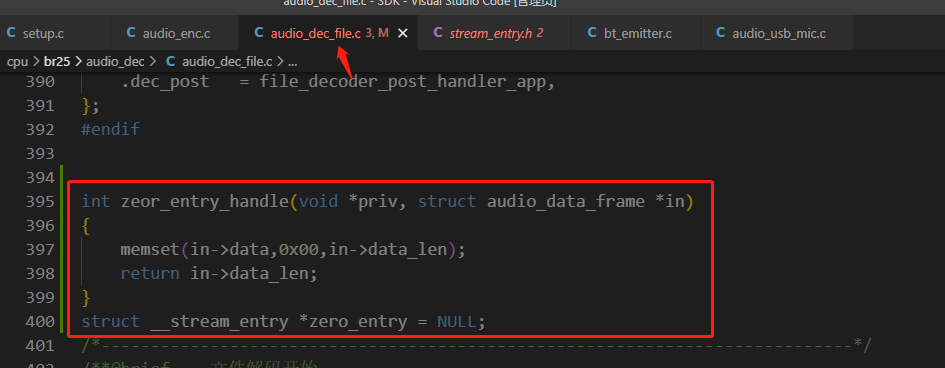945x368 pixels.
Task: Click the C icon in the breadcrumb
Action: 171,61
